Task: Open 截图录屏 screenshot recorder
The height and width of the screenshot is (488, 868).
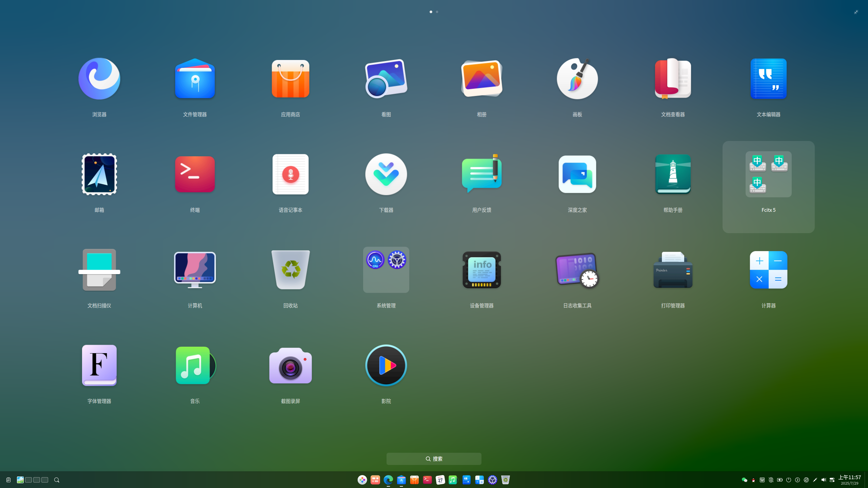Action: point(290,365)
